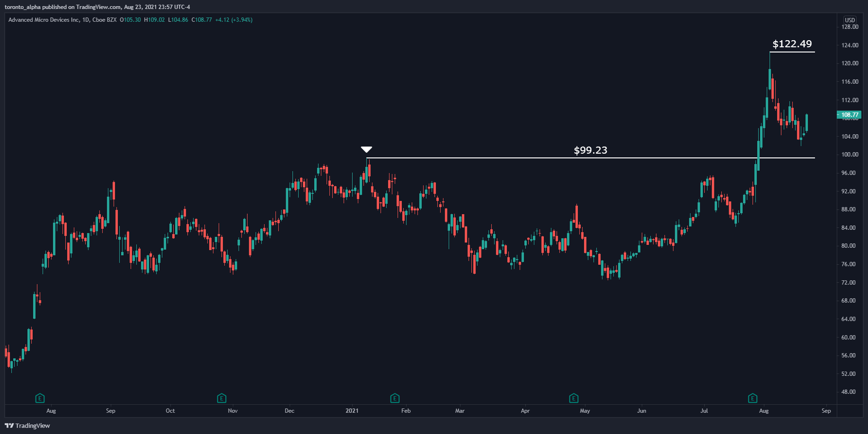
Task: Click the earnings icon below February 2021
Action: [x=395, y=399]
